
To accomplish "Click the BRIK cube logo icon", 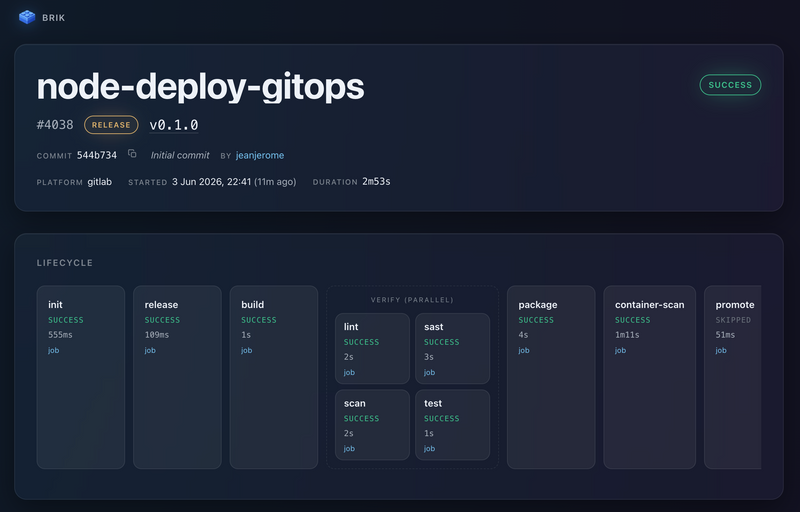I will coord(27,17).
